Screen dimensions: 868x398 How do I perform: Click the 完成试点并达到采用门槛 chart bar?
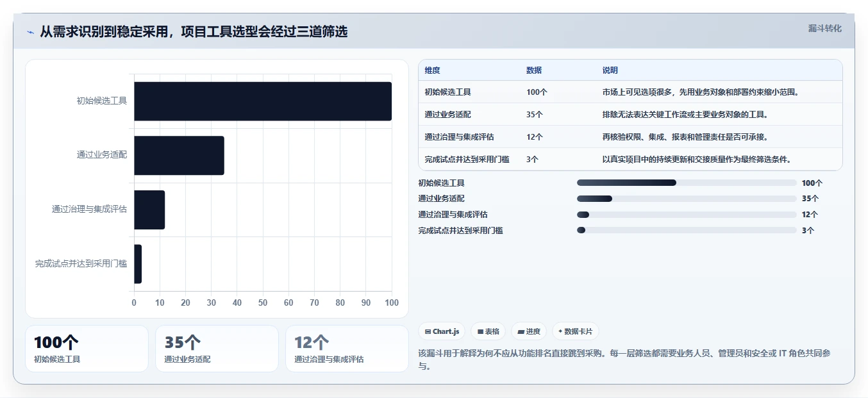138,264
